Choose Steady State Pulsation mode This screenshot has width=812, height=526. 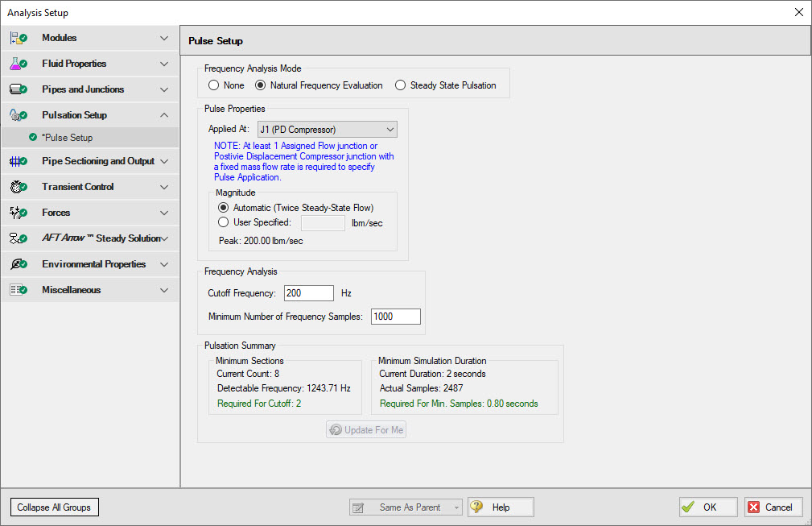pyautogui.click(x=401, y=85)
